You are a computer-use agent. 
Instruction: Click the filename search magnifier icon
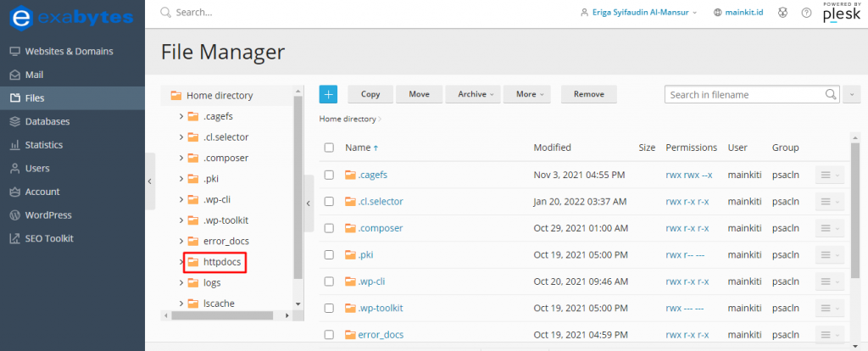point(832,94)
